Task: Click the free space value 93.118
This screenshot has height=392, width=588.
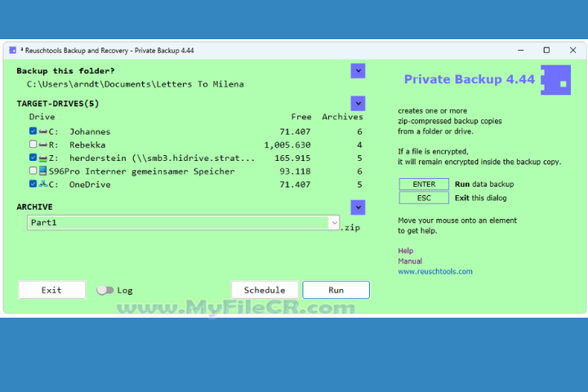Action: (x=295, y=171)
